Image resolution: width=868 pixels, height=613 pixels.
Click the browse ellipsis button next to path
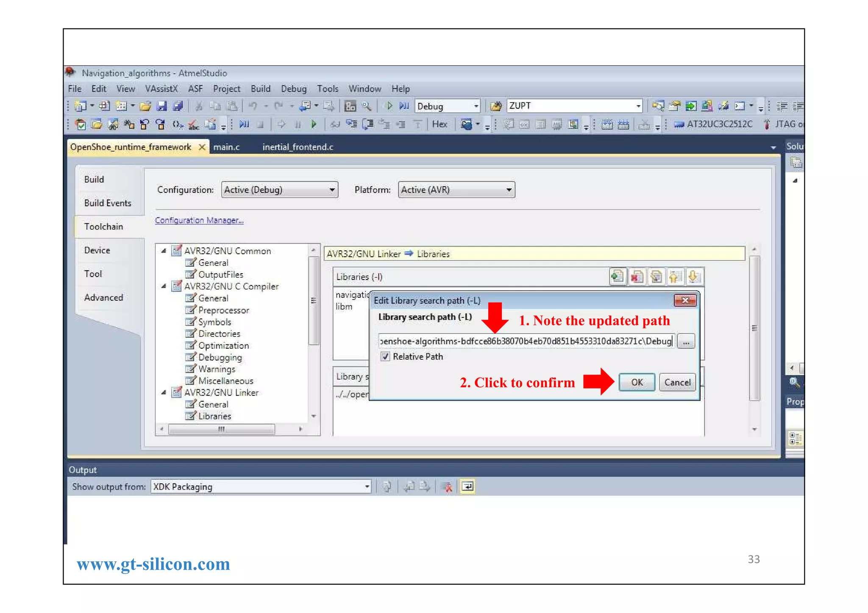pos(686,341)
